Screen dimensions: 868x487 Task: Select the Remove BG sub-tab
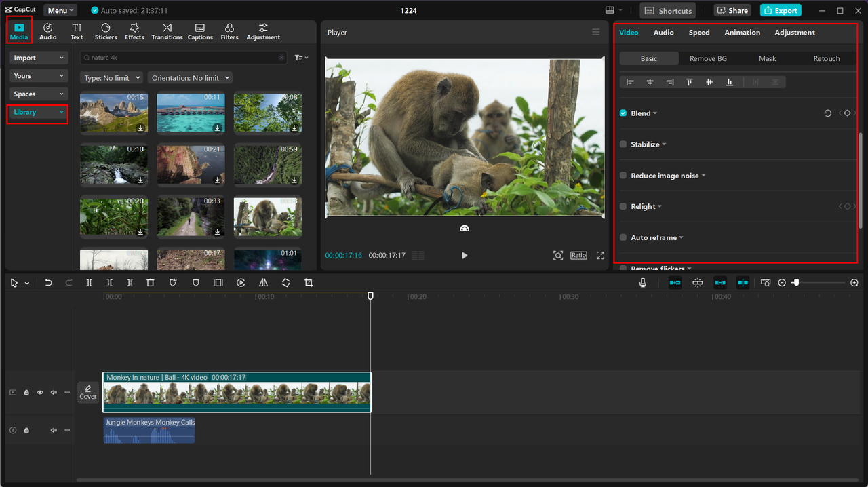[708, 58]
